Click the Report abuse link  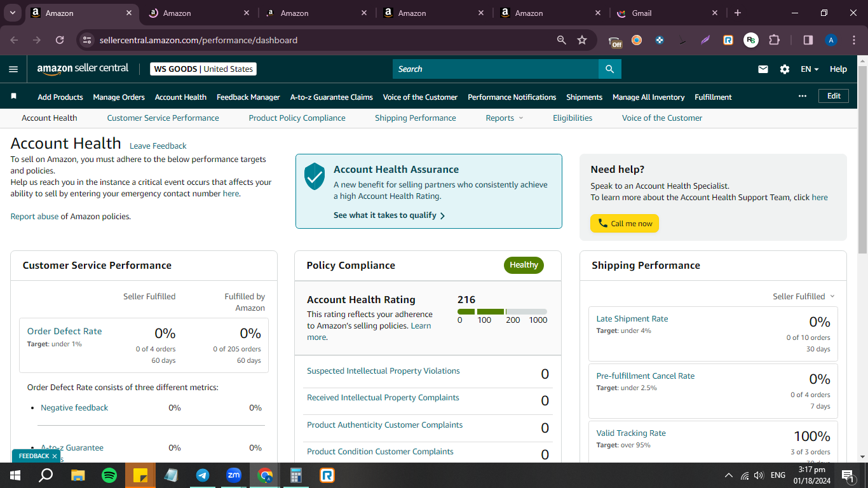point(34,217)
